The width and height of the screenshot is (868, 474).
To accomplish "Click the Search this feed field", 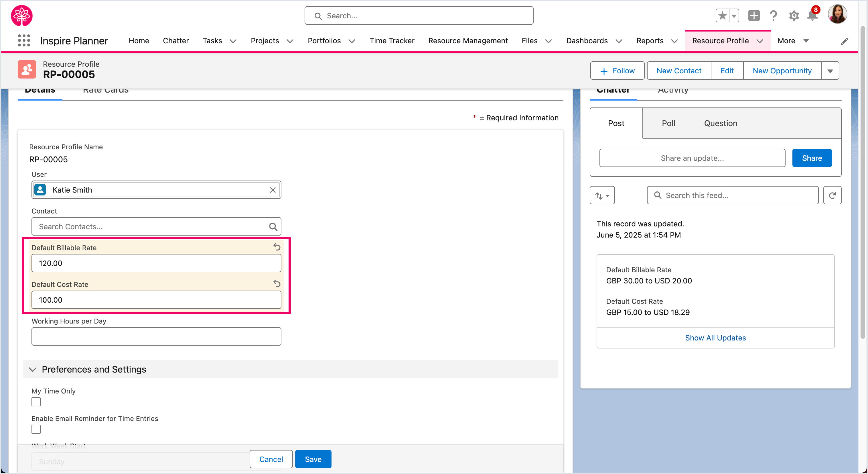I will (733, 195).
